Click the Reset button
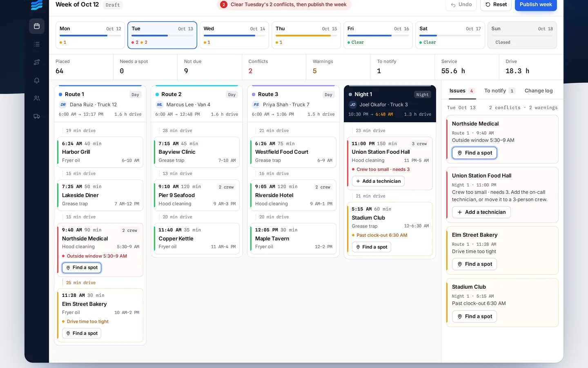The height and width of the screenshot is (368, 588). [496, 4]
